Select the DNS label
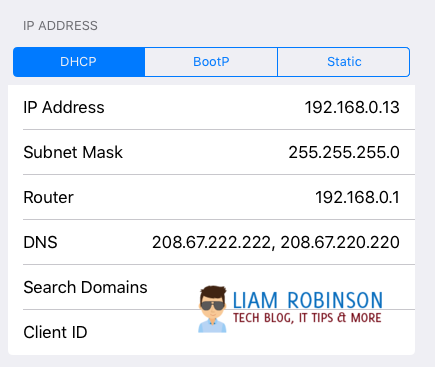Image resolution: width=435 pixels, height=367 pixels. (40, 242)
